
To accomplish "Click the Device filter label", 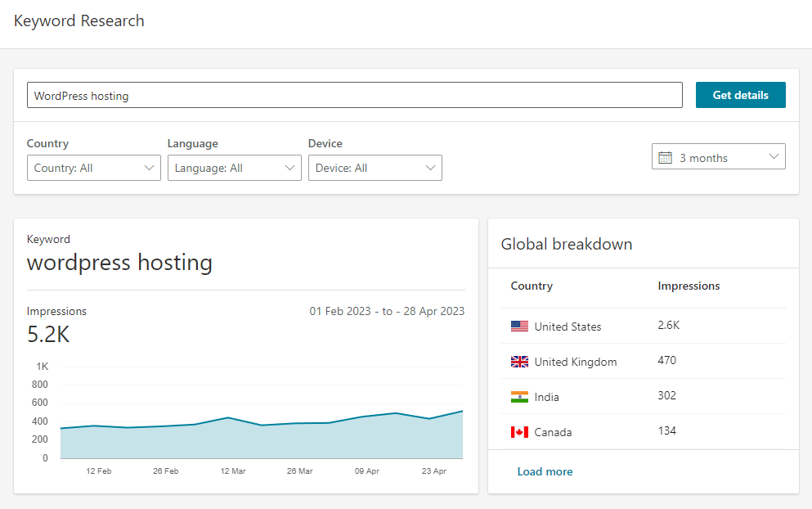I will coord(325,143).
